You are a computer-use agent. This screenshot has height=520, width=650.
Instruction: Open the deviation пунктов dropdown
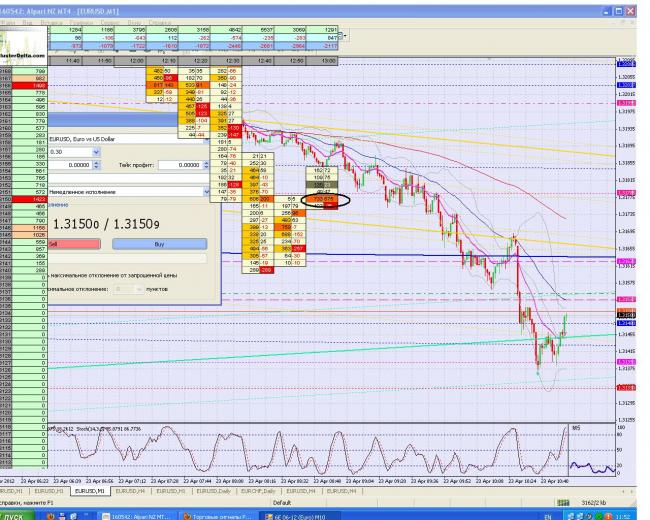click(x=140, y=289)
